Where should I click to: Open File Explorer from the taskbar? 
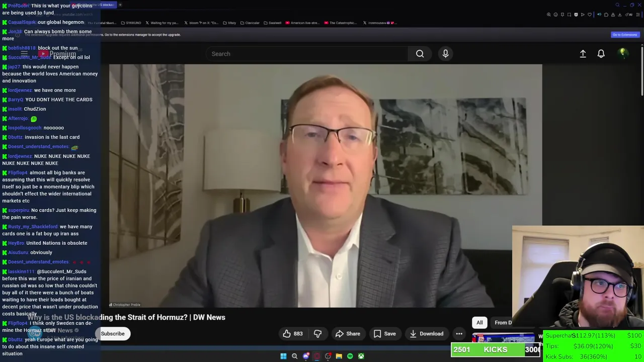(339, 356)
